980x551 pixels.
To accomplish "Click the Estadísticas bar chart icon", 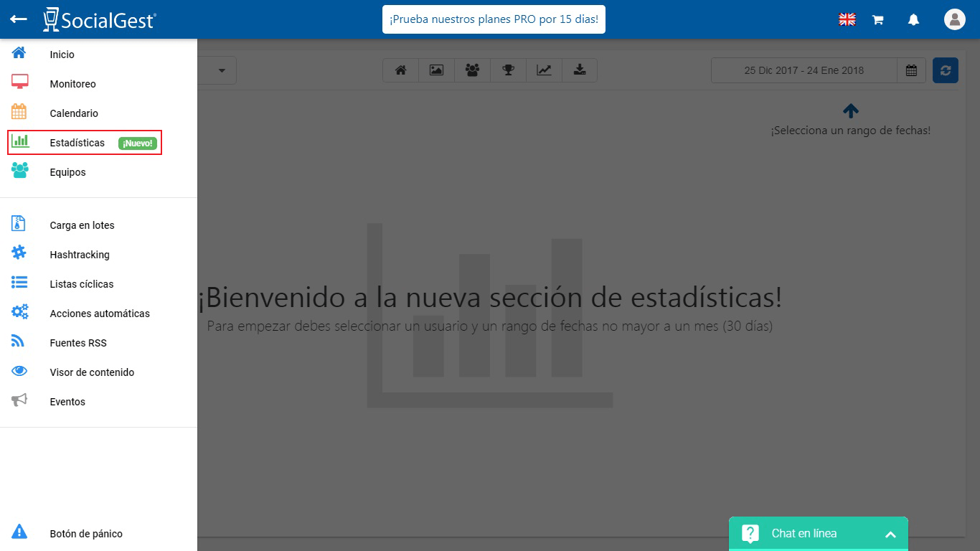I will [20, 141].
